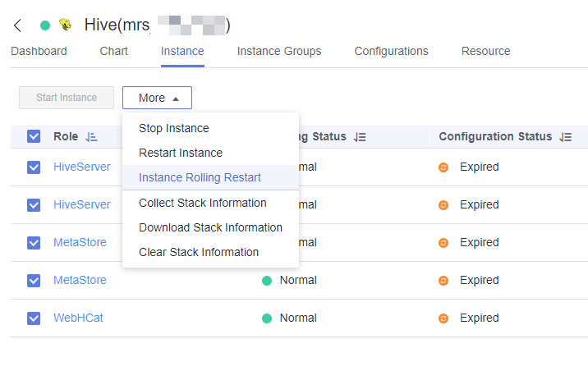Go back using the left arrow icon
Viewport: 588px width, 371px height.
tap(17, 25)
